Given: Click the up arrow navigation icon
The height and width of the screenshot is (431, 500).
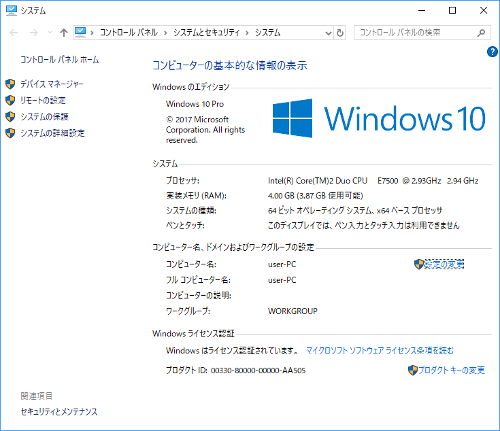Looking at the screenshot, I should pos(64,33).
